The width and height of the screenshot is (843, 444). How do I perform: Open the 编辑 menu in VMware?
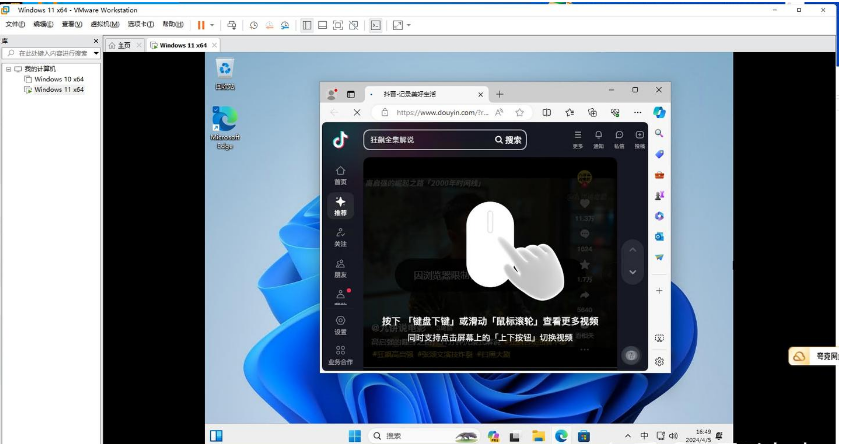point(43,24)
